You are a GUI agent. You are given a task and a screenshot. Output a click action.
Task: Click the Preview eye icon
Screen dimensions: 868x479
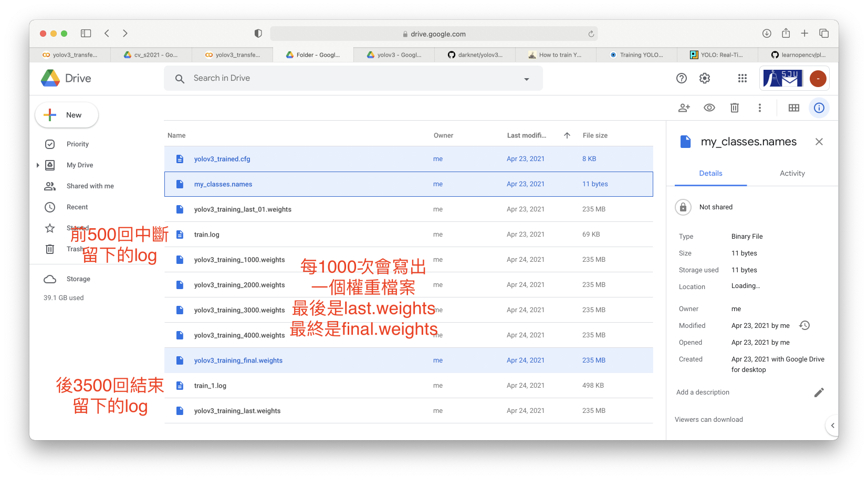[709, 108]
